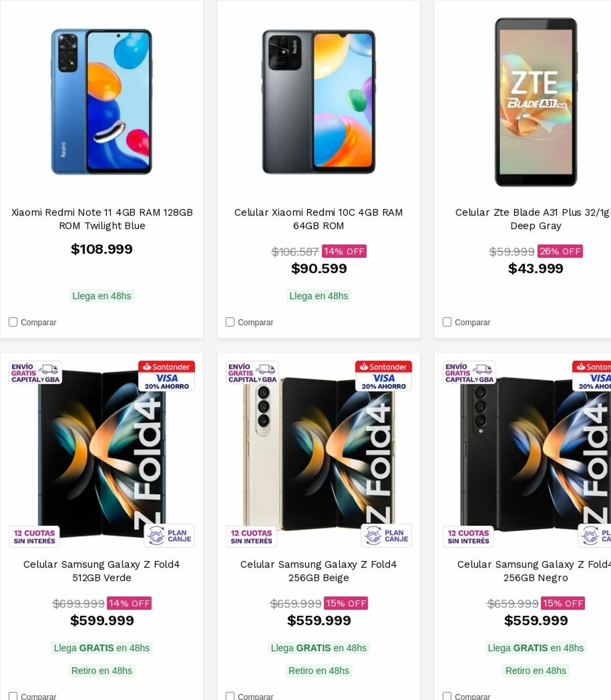
Task: Tick Comparar for Zte Blade A31 Plus
Action: 447,322
